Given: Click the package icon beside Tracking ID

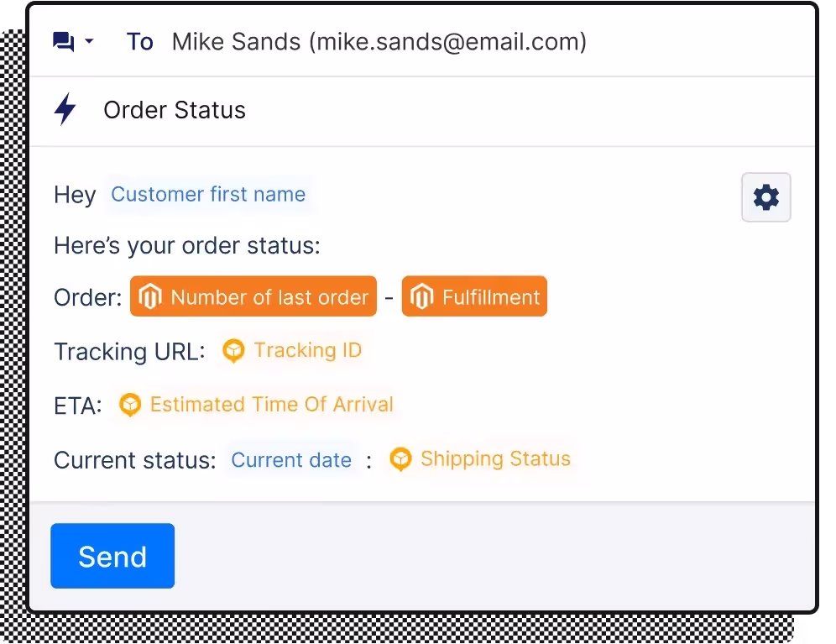Looking at the screenshot, I should pos(233,351).
